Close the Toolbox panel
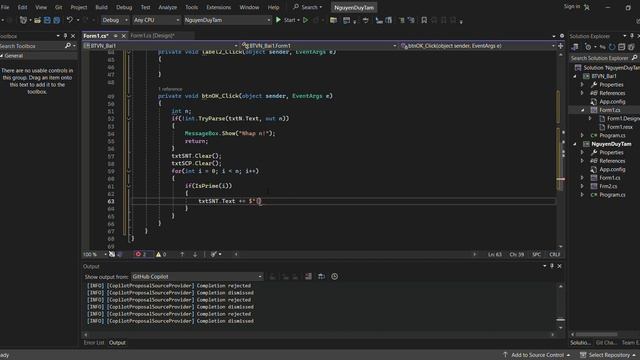Image resolution: width=640 pixels, height=360 pixels. tap(73, 36)
